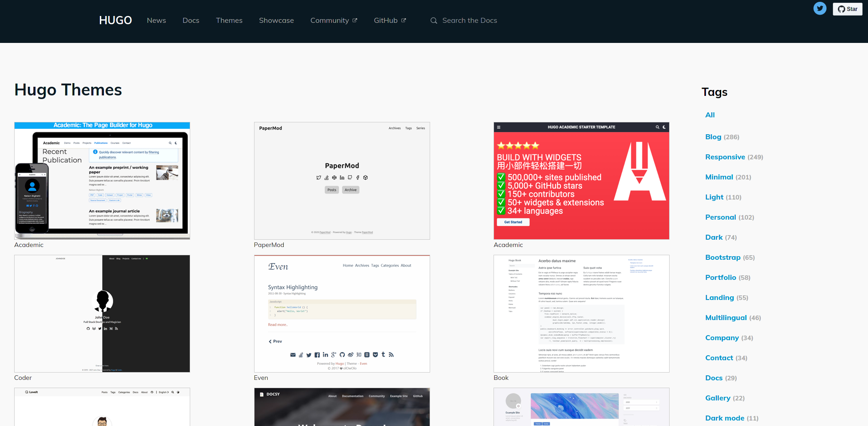This screenshot has height=426, width=868.
Task: Open the News menu item
Action: coord(156,21)
